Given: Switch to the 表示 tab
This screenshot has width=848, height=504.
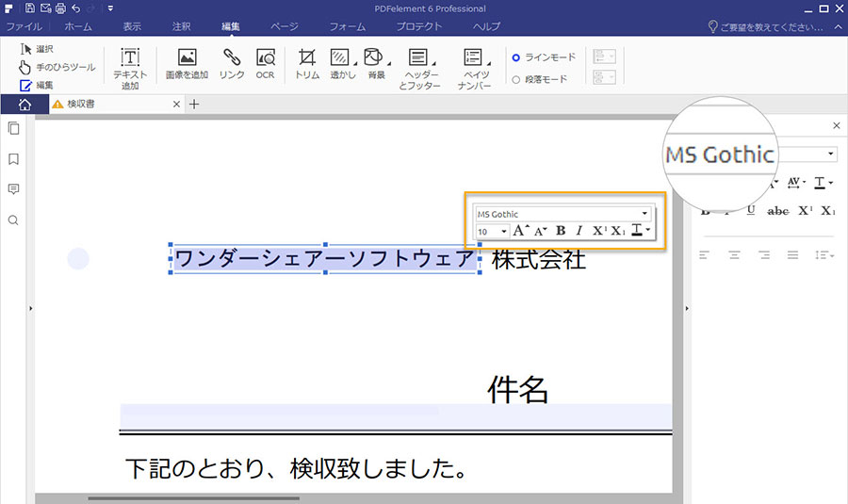Looking at the screenshot, I should click(131, 26).
